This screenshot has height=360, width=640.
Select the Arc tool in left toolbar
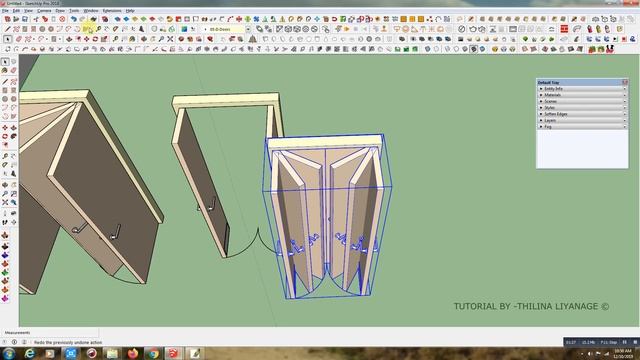5,107
